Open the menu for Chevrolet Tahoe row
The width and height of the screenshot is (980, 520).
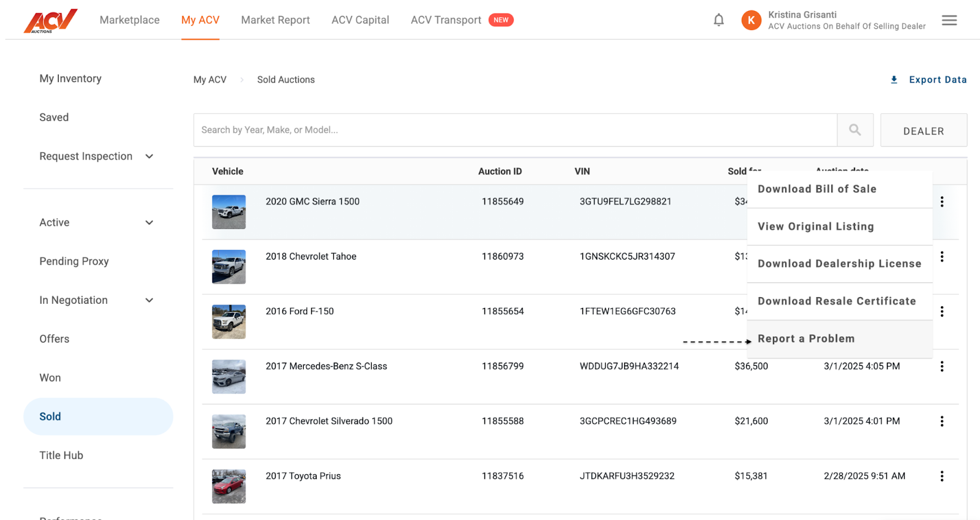coord(941,257)
